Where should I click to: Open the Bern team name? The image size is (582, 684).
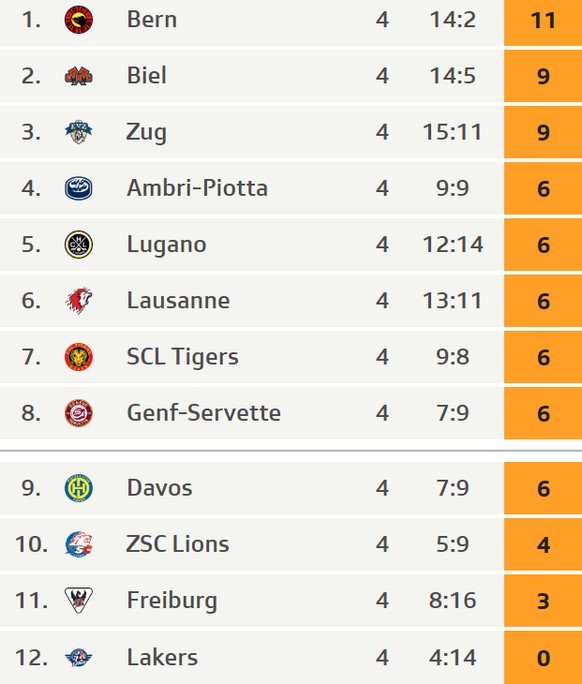152,20
